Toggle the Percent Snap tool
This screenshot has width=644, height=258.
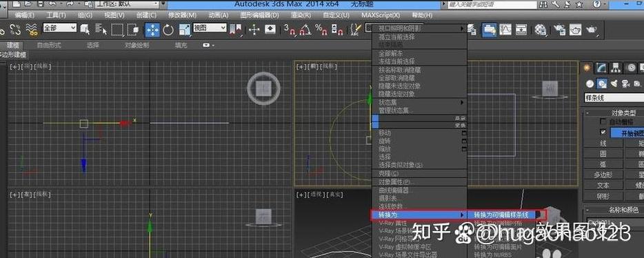(x=321, y=29)
